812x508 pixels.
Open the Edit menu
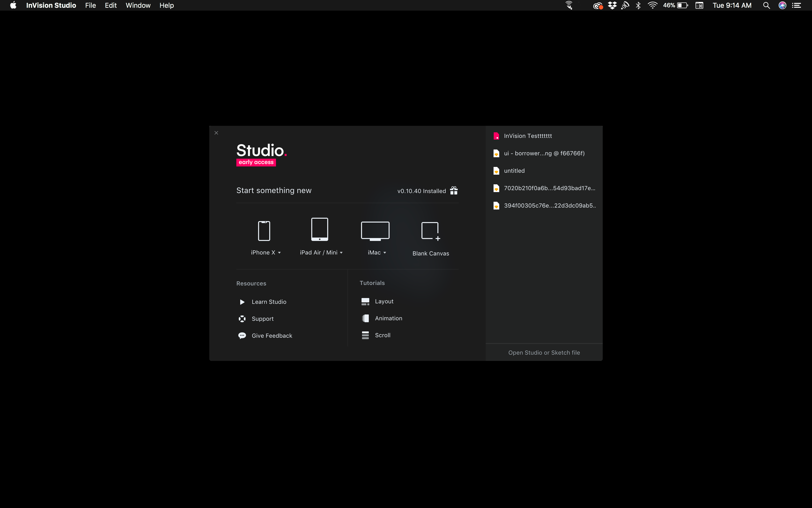[111, 5]
